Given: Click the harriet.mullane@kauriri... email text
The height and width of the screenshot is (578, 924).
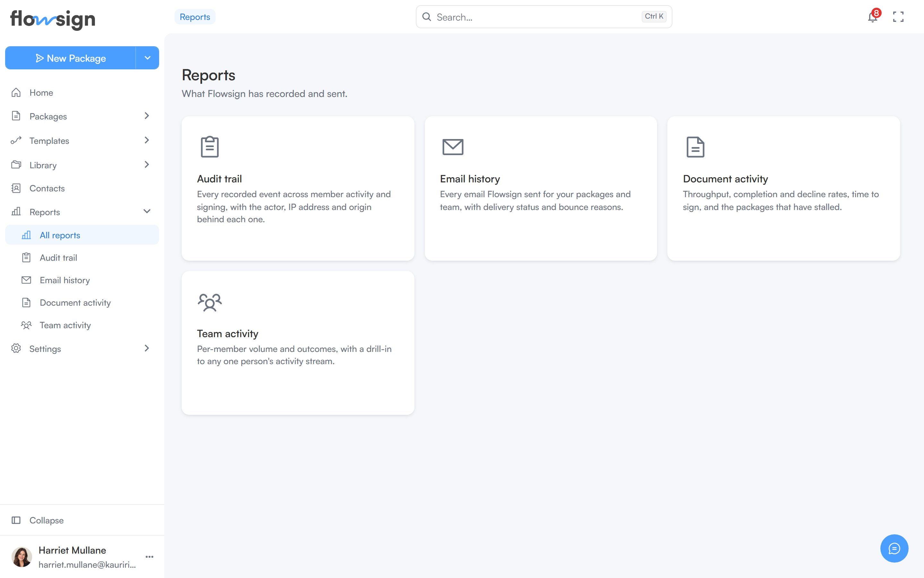Looking at the screenshot, I should pyautogui.click(x=87, y=564).
